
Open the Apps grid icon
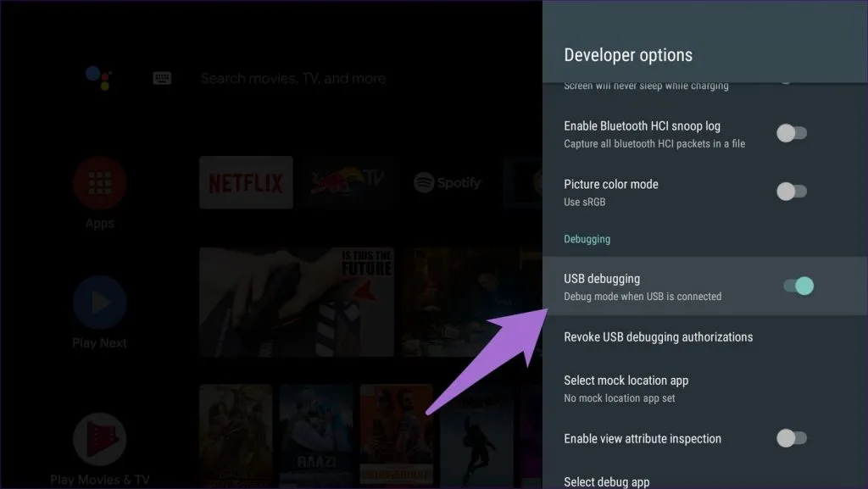point(99,184)
